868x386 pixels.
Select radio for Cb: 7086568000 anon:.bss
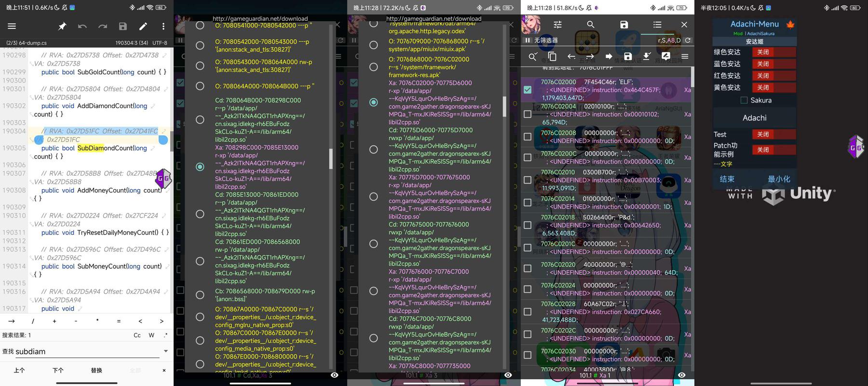pos(200,295)
